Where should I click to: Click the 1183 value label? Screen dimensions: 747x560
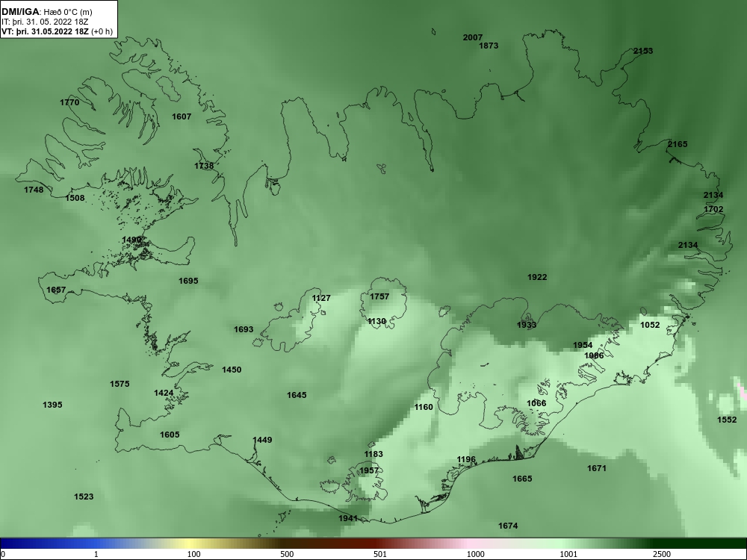pyautogui.click(x=373, y=454)
